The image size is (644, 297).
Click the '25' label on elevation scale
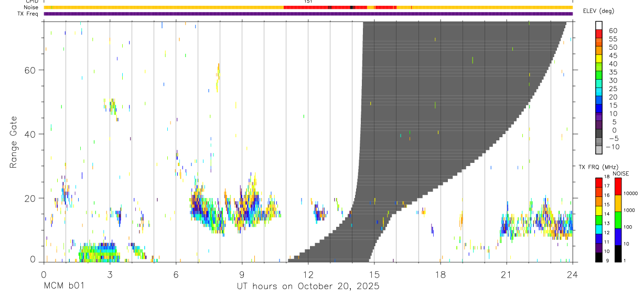point(613,89)
